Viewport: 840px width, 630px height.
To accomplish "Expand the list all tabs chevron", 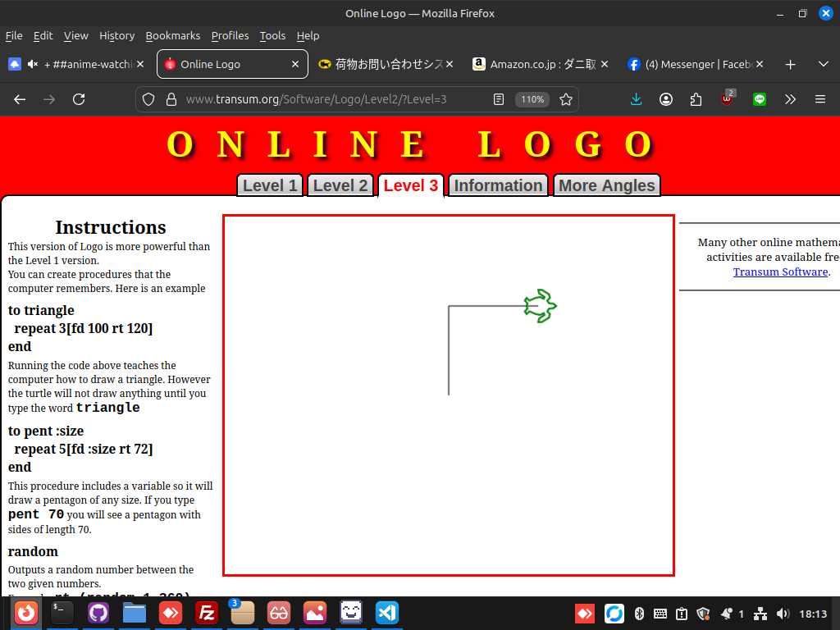I will (824, 64).
